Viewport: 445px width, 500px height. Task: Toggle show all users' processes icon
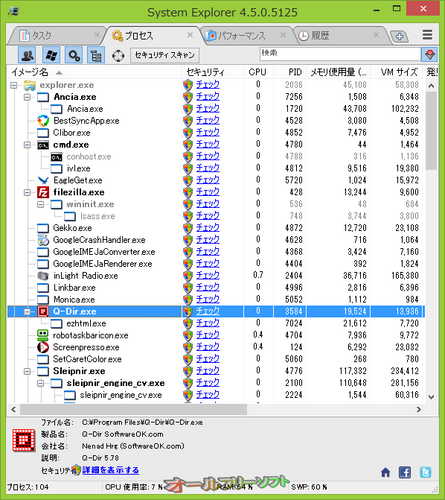pos(27,55)
